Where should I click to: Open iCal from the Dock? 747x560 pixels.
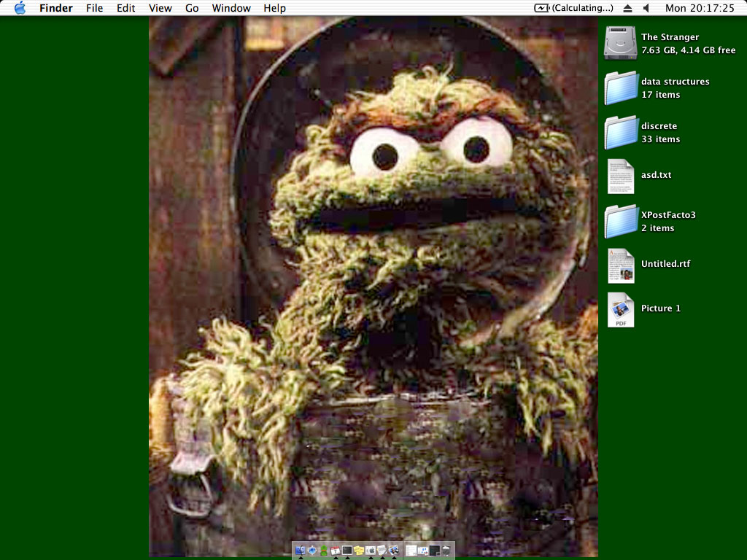click(336, 550)
